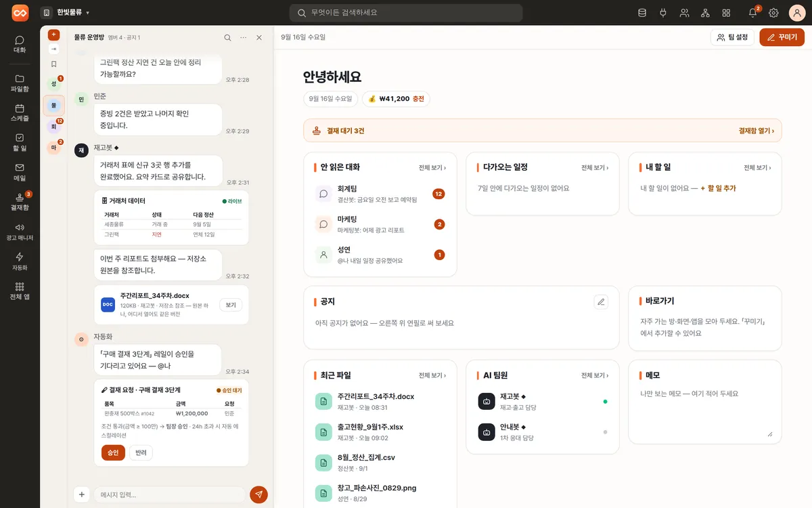Click the four-squares apps icon in top bar
Viewport: 812px width, 508px height.
(726, 13)
